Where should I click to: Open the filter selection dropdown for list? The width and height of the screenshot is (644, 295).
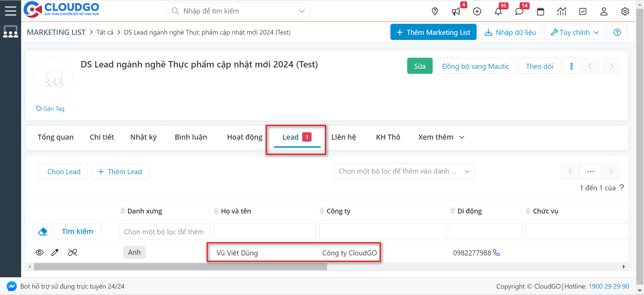(404, 171)
